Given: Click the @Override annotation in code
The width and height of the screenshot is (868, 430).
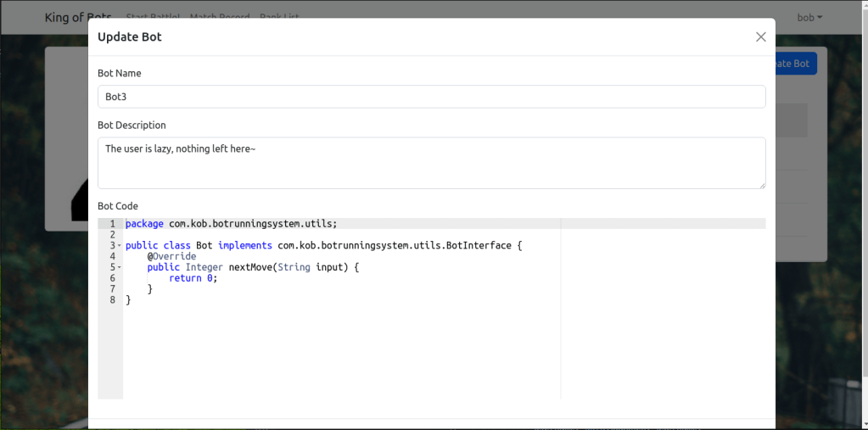Looking at the screenshot, I should tap(171, 256).
